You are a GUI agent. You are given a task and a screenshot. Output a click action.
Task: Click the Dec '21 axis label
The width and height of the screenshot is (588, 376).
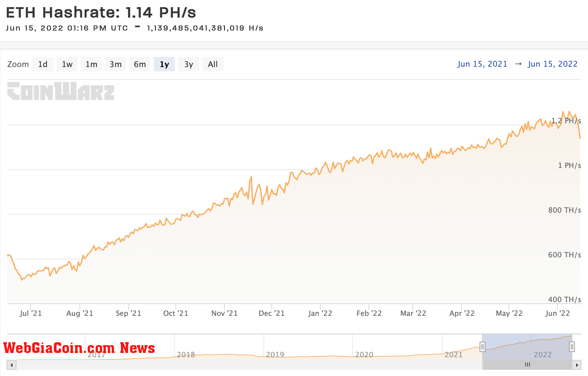tap(272, 313)
